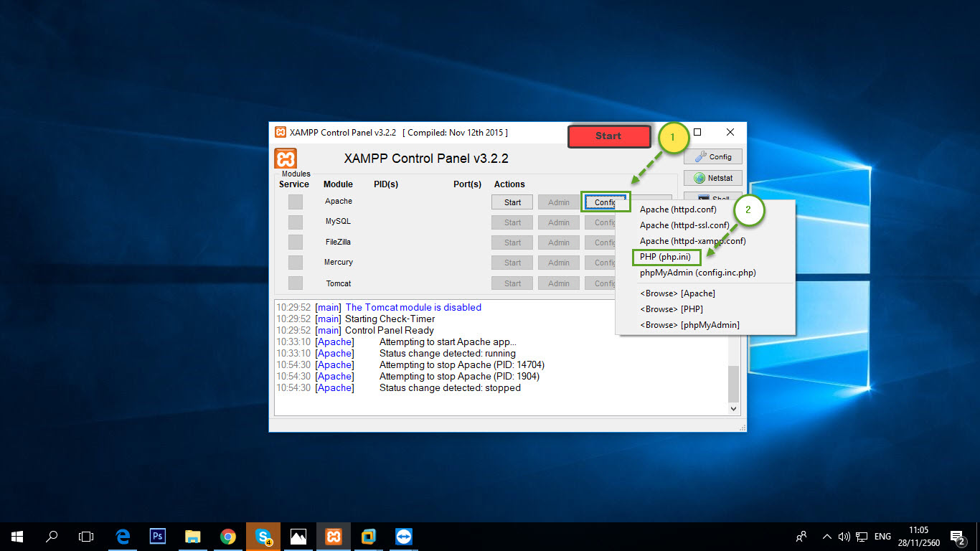This screenshot has width=980, height=551.
Task: Toggle the MySQL service checkbox
Action: coord(296,222)
